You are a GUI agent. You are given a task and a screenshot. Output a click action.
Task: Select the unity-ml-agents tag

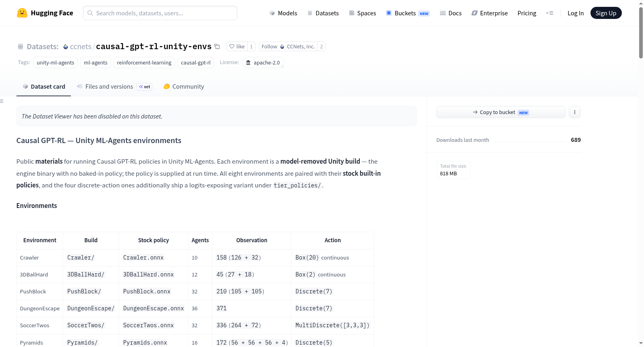click(x=56, y=62)
